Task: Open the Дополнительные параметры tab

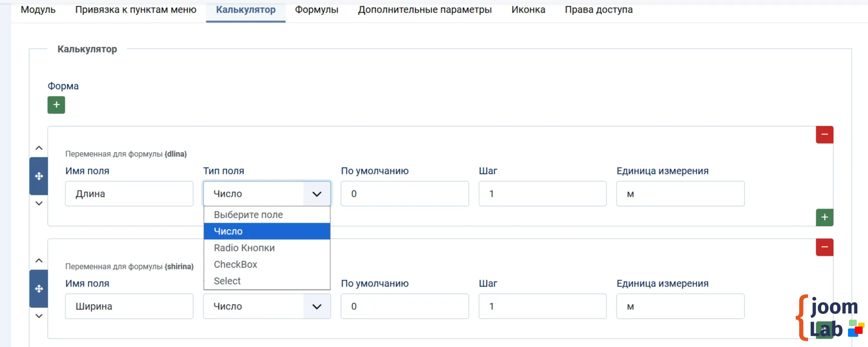Action: (424, 10)
